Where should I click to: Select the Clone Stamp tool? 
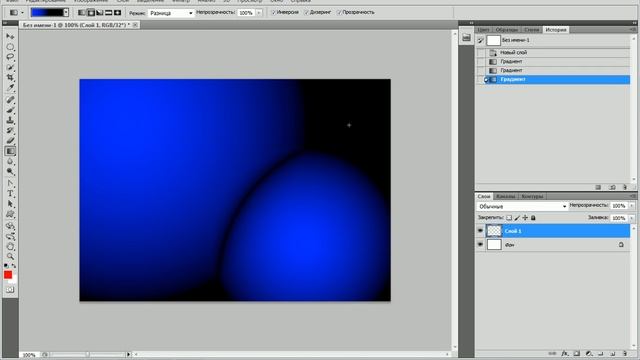pos(10,120)
